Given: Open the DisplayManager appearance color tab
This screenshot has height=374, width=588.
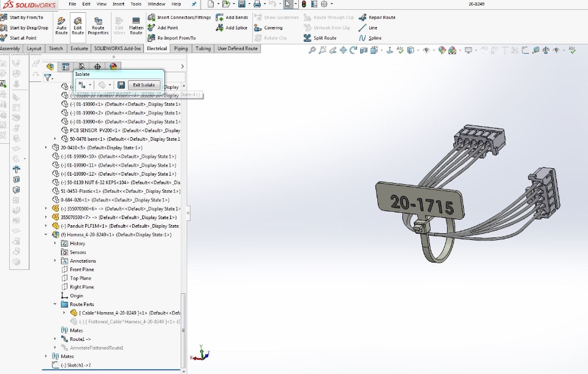Looking at the screenshot, I should click(113, 66).
